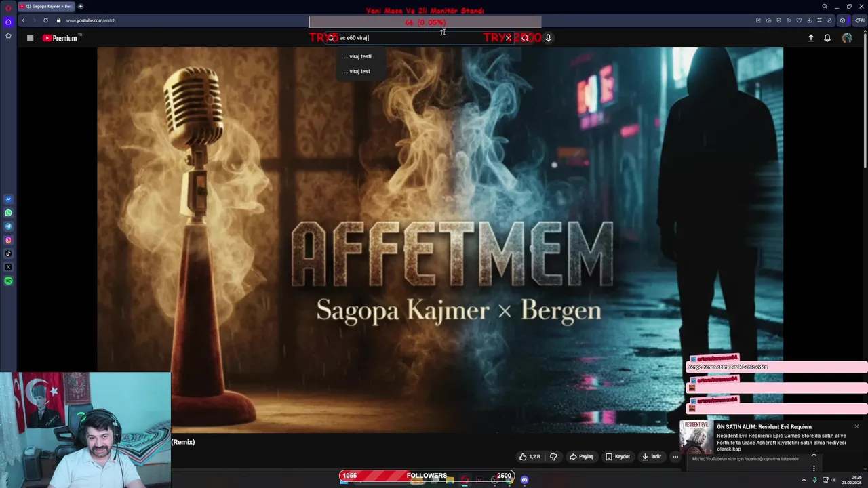Open Messenger from the Opera sidebar
868x488 pixels.
point(8,199)
